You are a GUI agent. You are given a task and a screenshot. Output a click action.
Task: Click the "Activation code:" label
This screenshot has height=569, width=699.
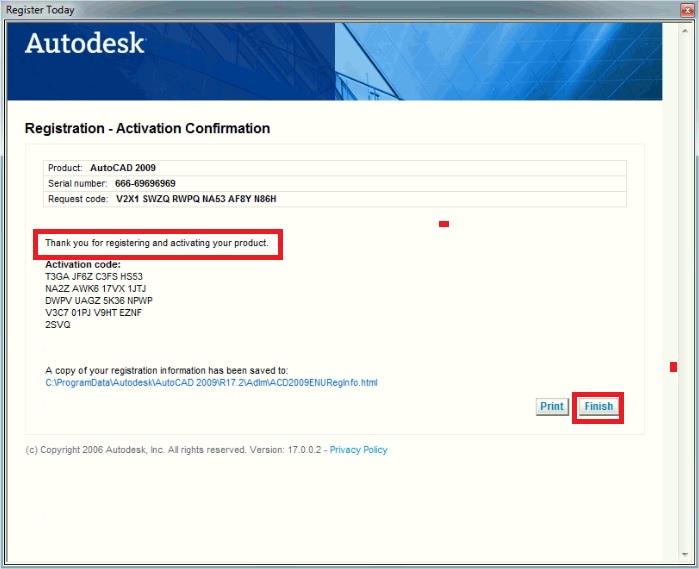[x=83, y=265]
